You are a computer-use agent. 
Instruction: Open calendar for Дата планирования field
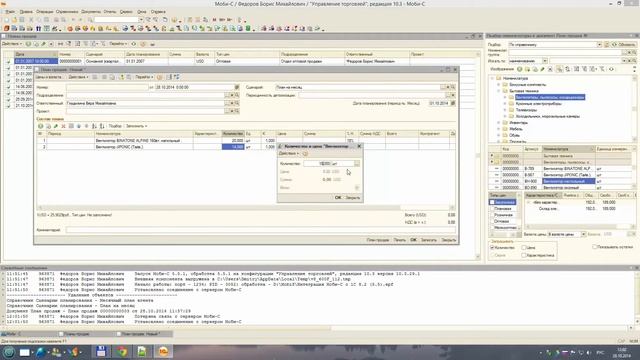coord(453,103)
